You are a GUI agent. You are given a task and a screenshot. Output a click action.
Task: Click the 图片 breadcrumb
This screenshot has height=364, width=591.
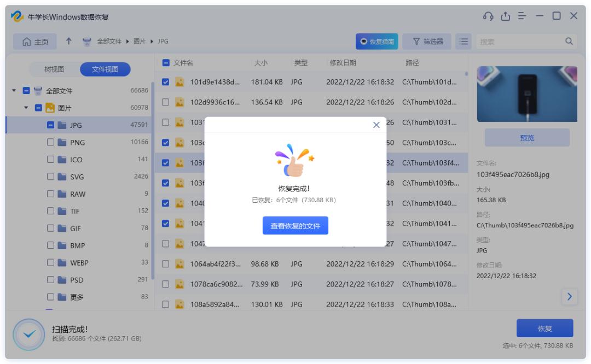(140, 42)
